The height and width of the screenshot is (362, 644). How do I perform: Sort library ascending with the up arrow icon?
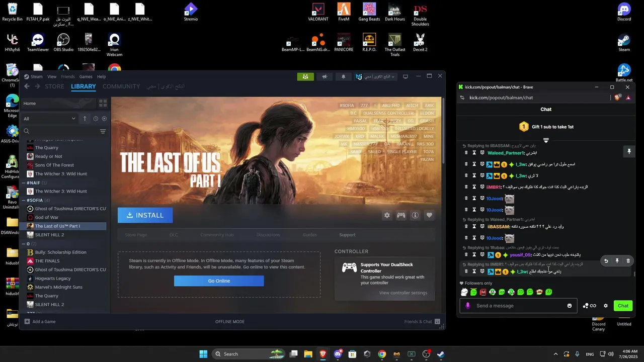tap(85, 119)
